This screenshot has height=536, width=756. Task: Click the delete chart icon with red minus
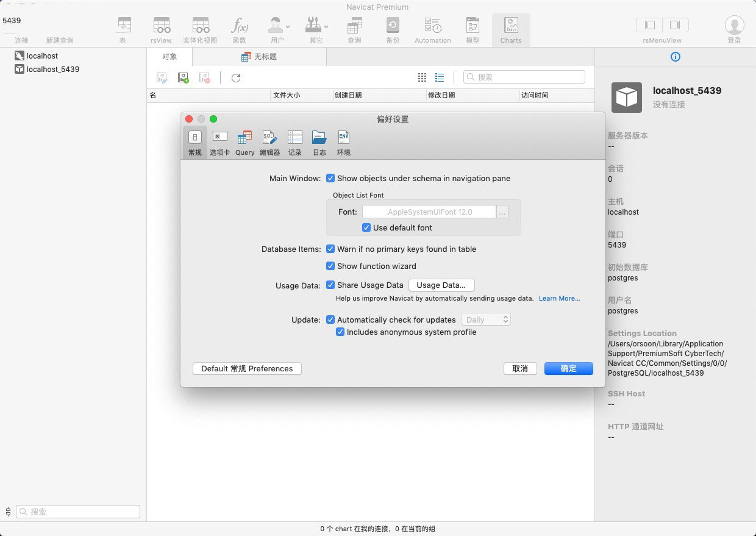tap(204, 77)
